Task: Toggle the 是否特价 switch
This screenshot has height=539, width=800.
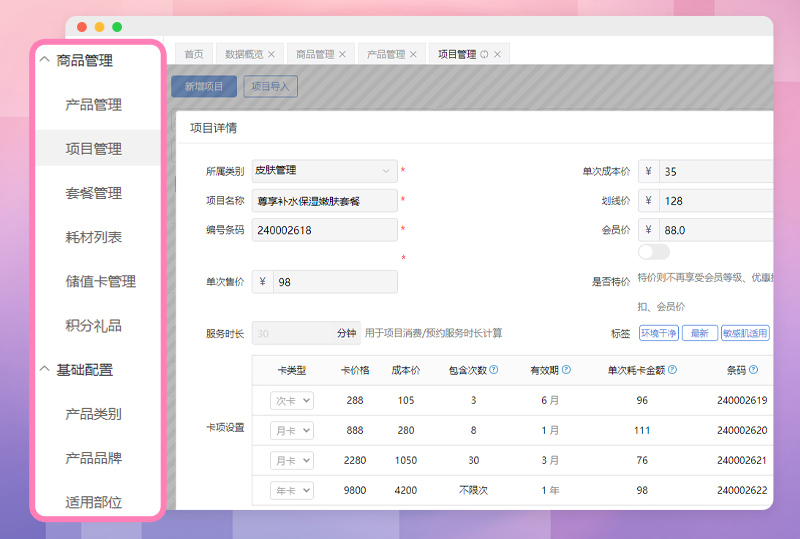Action: (653, 252)
